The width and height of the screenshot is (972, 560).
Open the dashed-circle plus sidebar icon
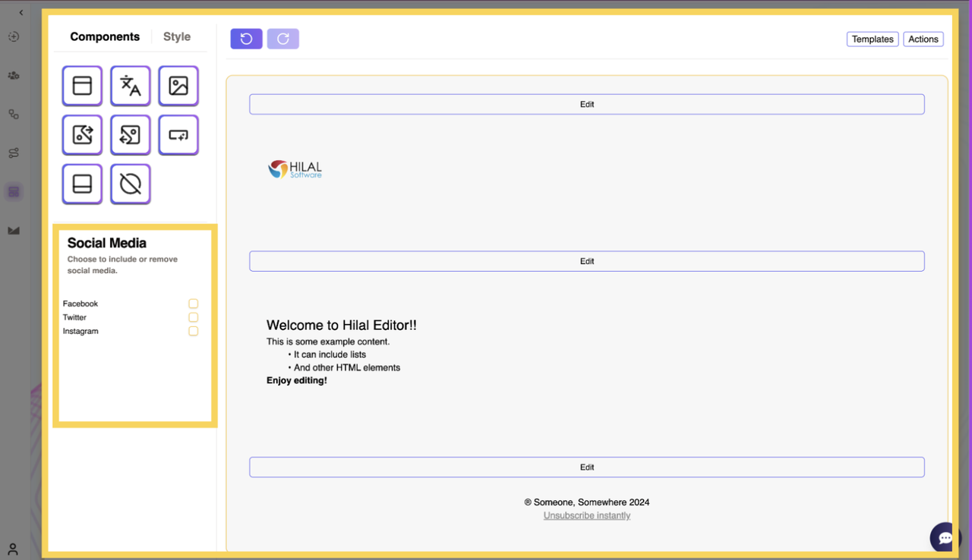click(14, 36)
